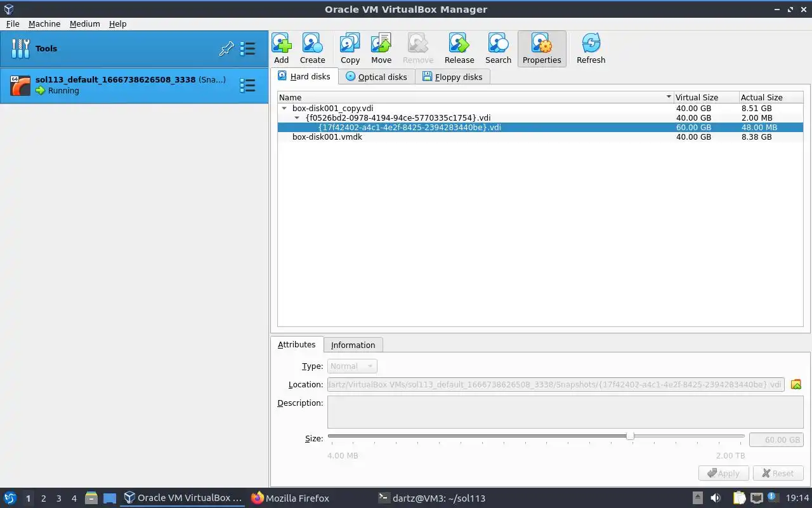
Task: Click the Reset button
Action: click(778, 473)
